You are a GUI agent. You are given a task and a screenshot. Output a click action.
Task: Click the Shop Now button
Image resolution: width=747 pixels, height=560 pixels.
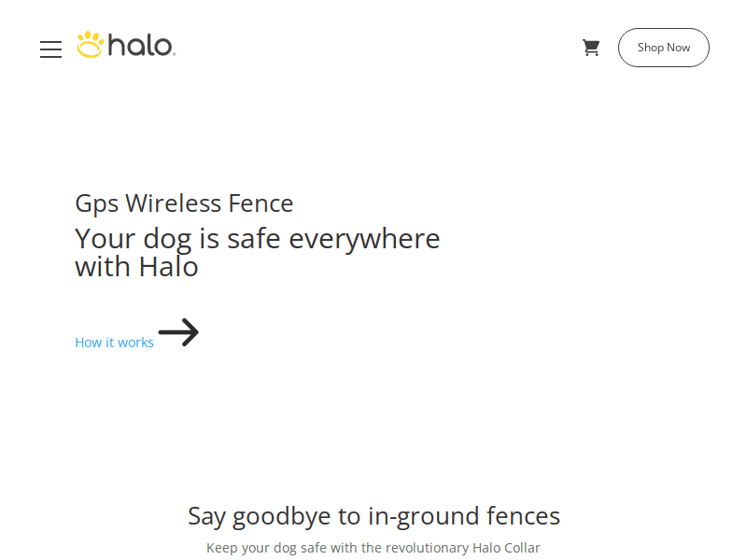point(663,47)
